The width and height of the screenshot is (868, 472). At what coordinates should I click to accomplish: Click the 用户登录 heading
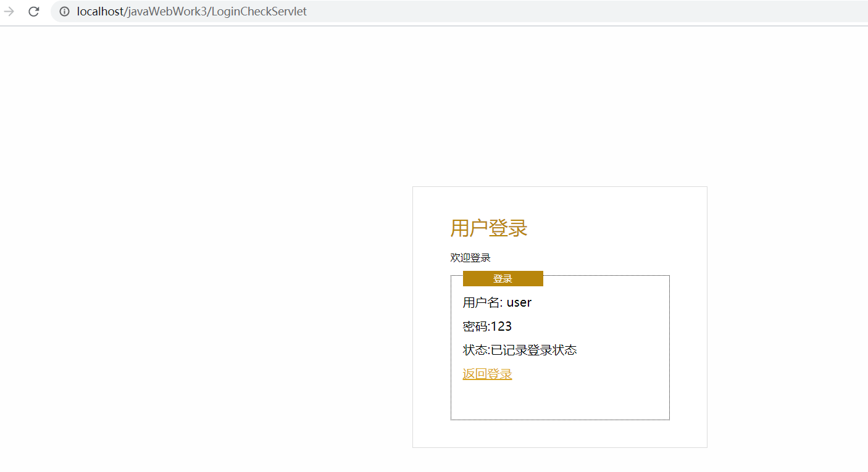(x=488, y=228)
